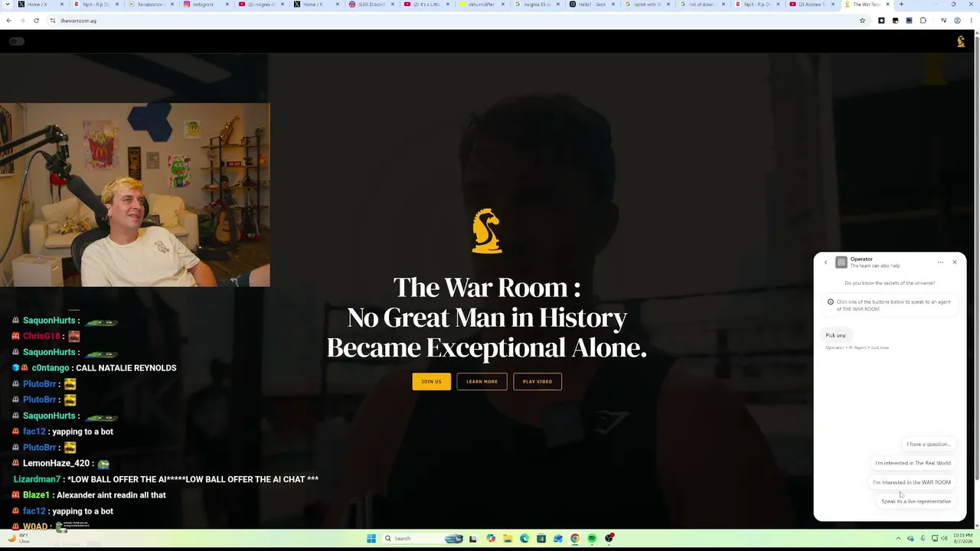Choose 'I have a question...' reply
This screenshot has width=980, height=551.
tap(928, 444)
